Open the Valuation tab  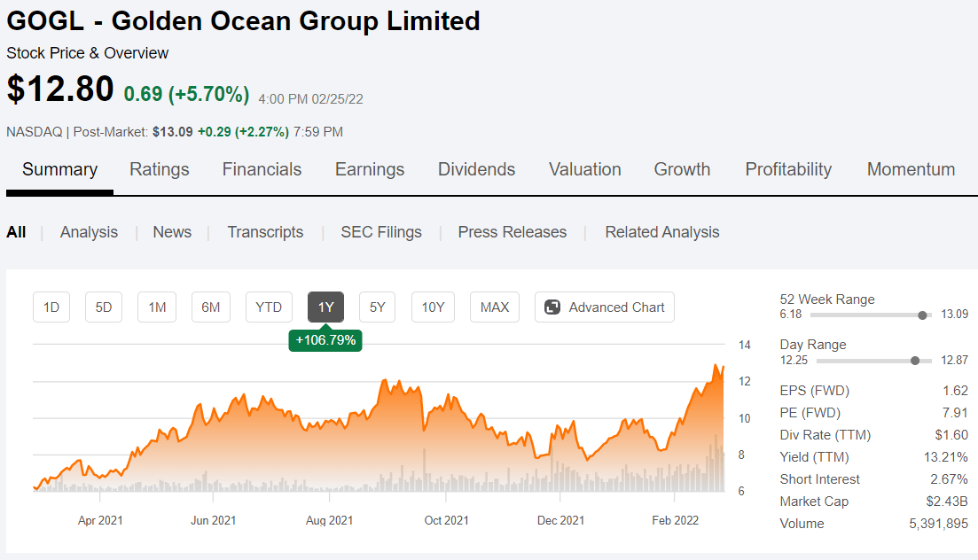(585, 169)
